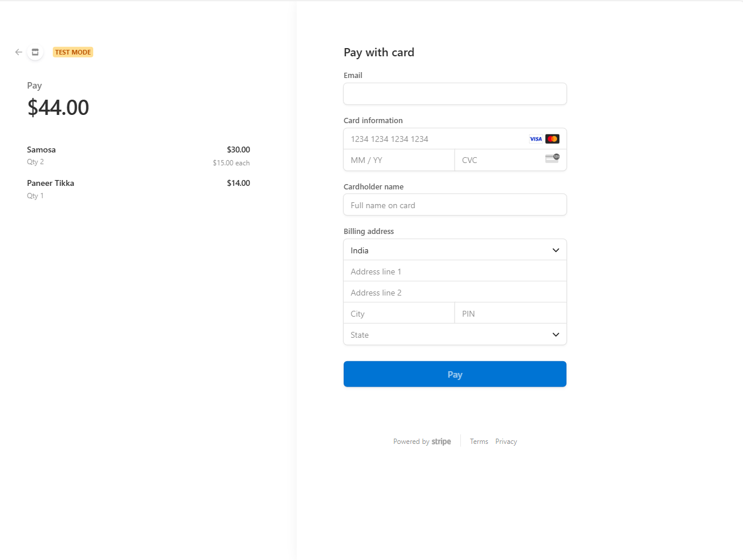This screenshot has width=743, height=560.
Task: Click the Card information label
Action: pyautogui.click(x=373, y=120)
